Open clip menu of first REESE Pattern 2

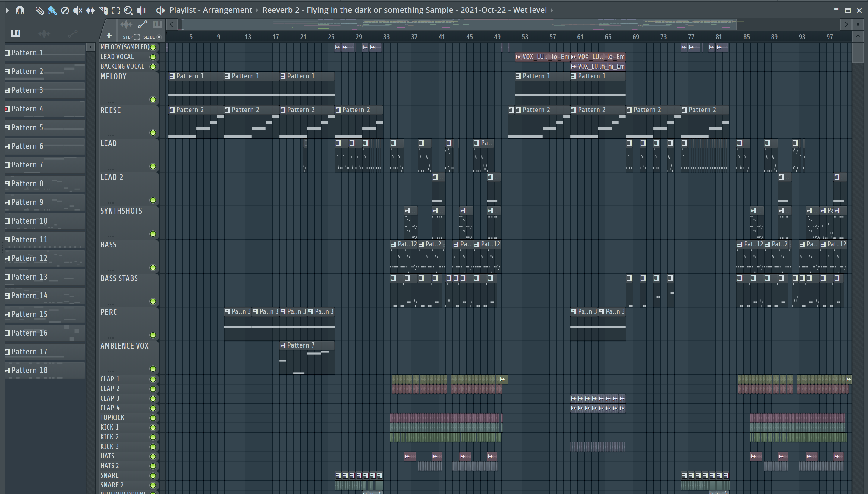pos(172,110)
